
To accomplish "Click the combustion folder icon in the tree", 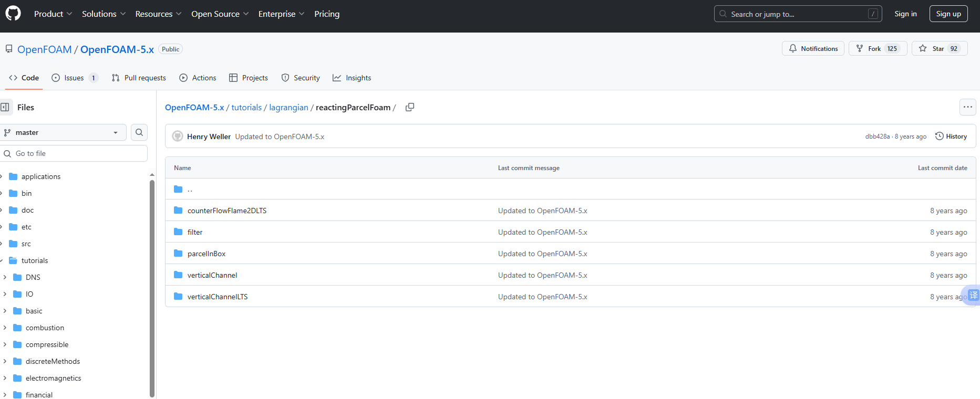I will [x=17, y=328].
